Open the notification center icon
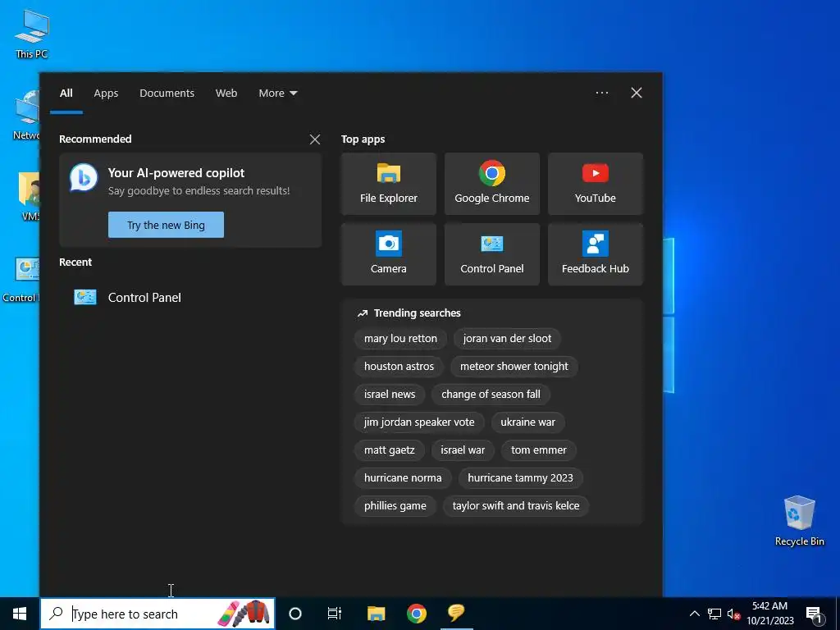 (815, 614)
